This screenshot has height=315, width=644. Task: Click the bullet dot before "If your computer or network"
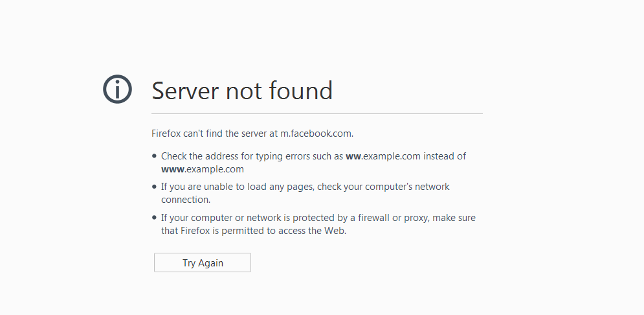coord(155,218)
